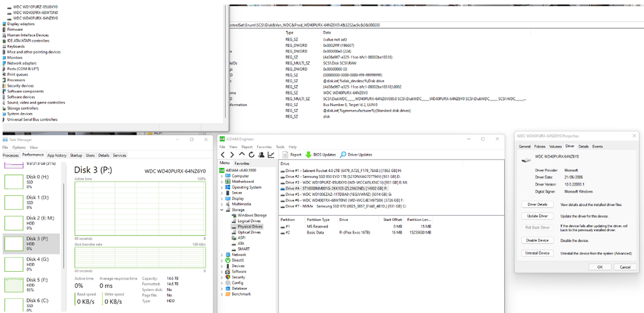Open Report in AIDA64 toolbar
The height and width of the screenshot is (313, 644).
point(293,155)
